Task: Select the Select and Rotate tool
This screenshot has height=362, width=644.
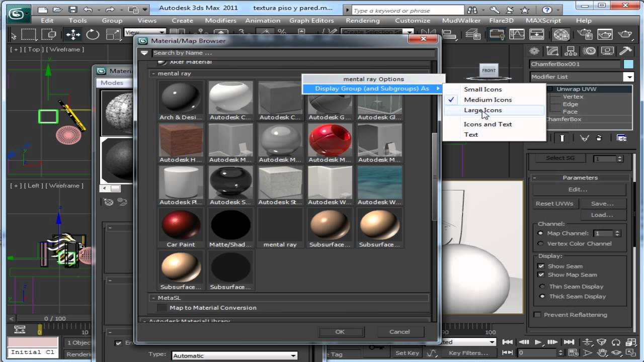Action: 93,34
